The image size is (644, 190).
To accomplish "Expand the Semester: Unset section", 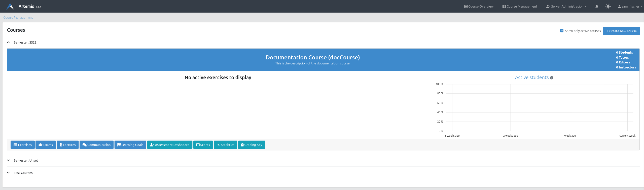I will pos(9,160).
